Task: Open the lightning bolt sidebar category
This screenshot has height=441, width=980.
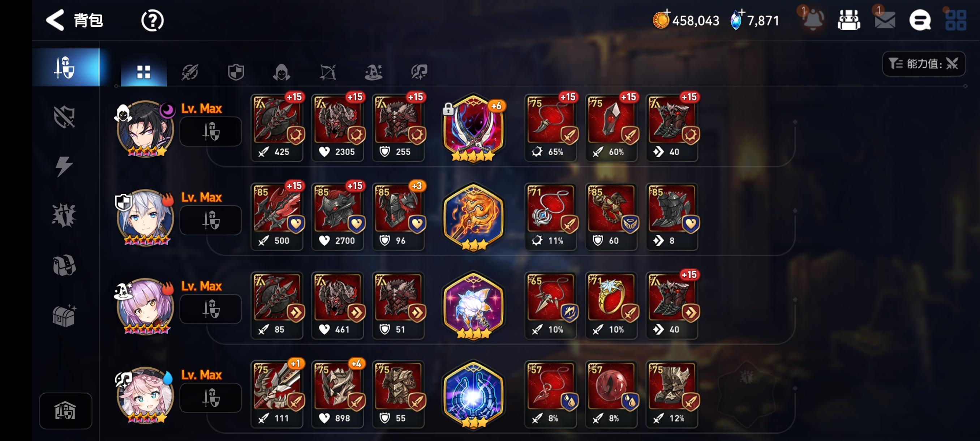Action: pos(64,166)
